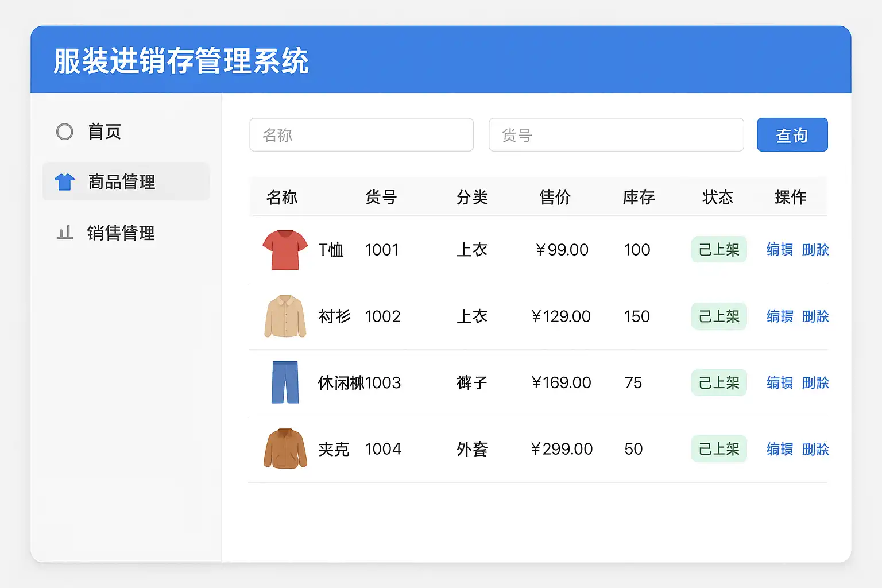Screen dimensions: 882x588
Task: Delete the product with 货号 1004
Action: coord(815,449)
